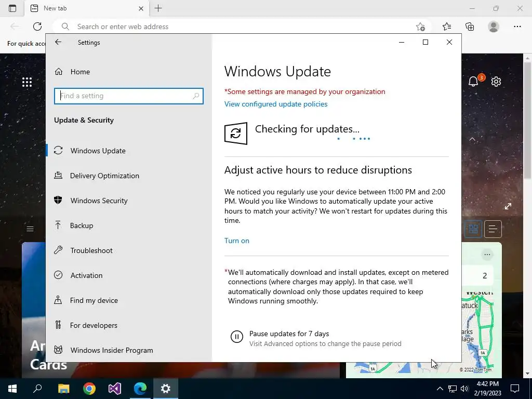
Task: Go back in Settings window
Action: (58, 42)
